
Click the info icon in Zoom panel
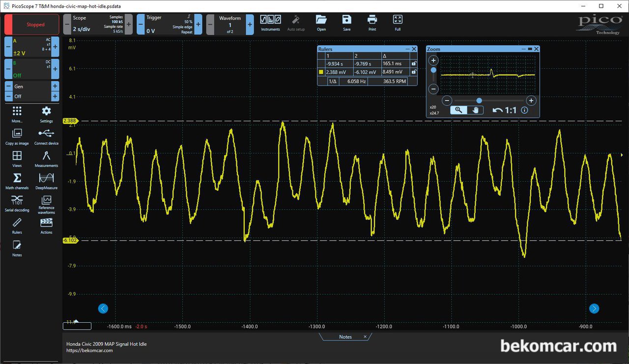coord(524,111)
